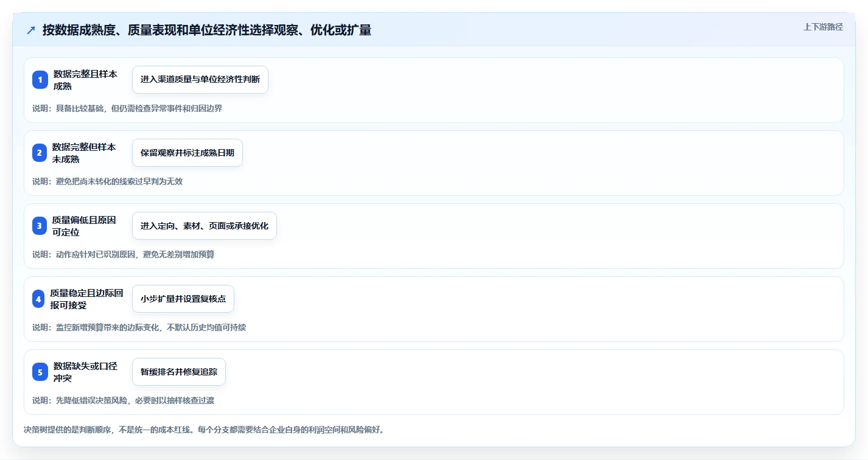The image size is (868, 460).
Task: Click the 进入定向、素材、页面或承接优化 button
Action: tap(205, 226)
